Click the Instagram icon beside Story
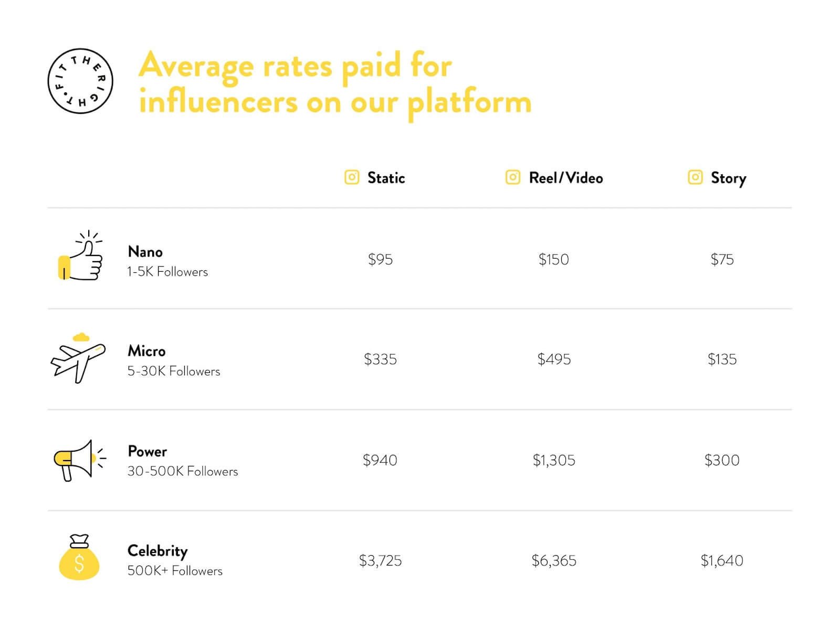 coord(695,177)
